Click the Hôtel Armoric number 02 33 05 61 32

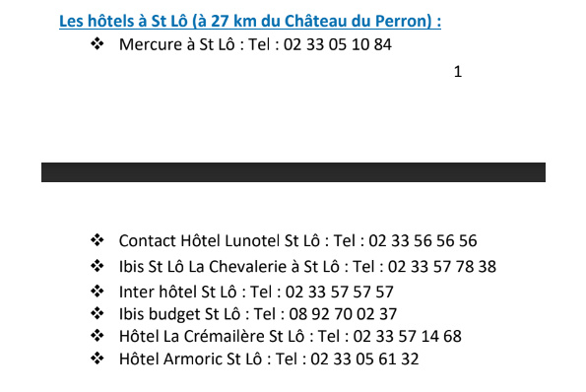click(364, 359)
